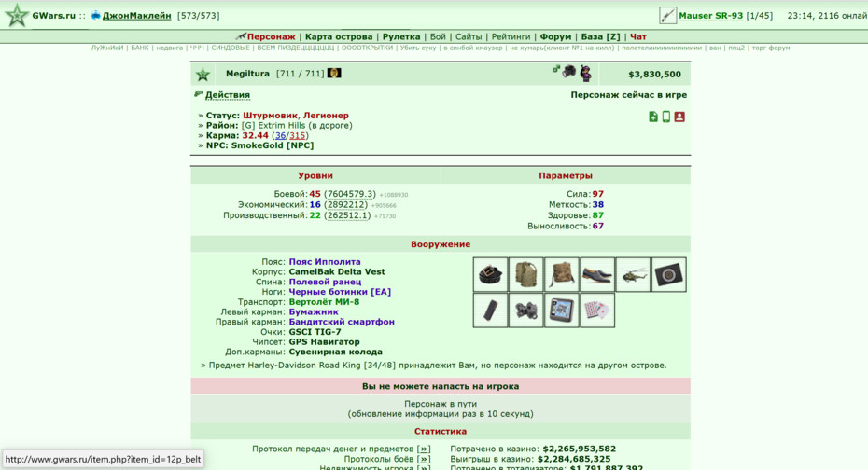The width and height of the screenshot is (868, 470).
Task: Open the field backpack item thumbnail
Action: coord(561,274)
